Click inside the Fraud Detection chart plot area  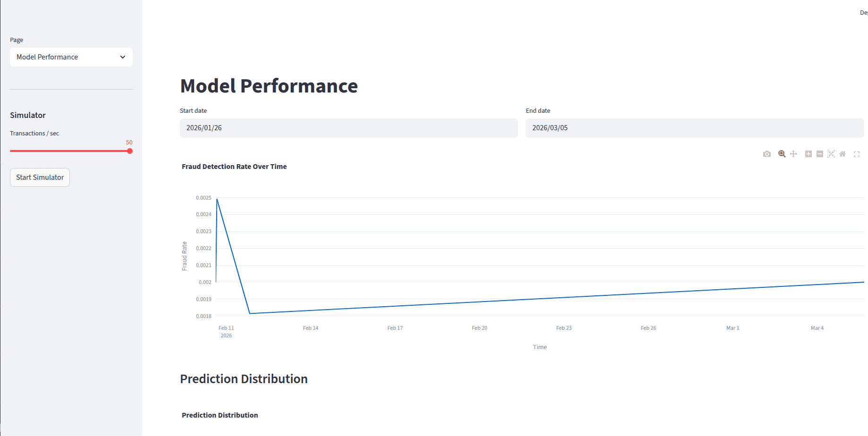519,260
